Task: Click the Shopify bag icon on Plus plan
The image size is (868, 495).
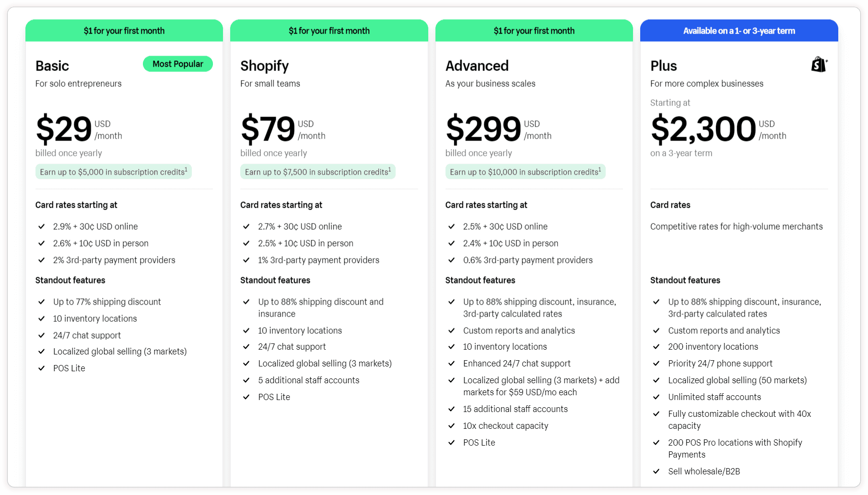Action: 819,64
